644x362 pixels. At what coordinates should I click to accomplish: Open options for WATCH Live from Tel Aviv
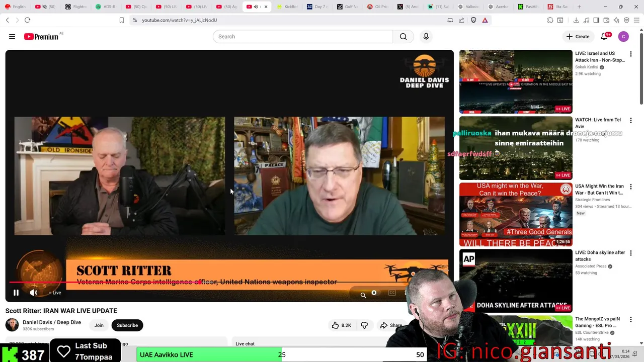coord(631,120)
